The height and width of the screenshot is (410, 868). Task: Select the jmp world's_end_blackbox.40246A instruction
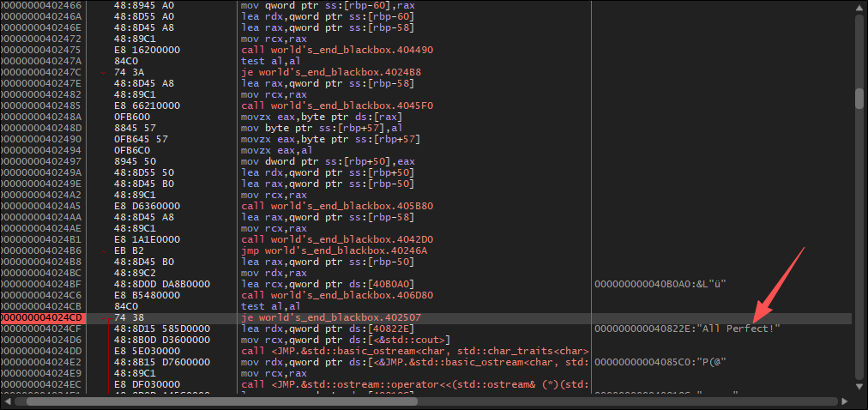333,250
